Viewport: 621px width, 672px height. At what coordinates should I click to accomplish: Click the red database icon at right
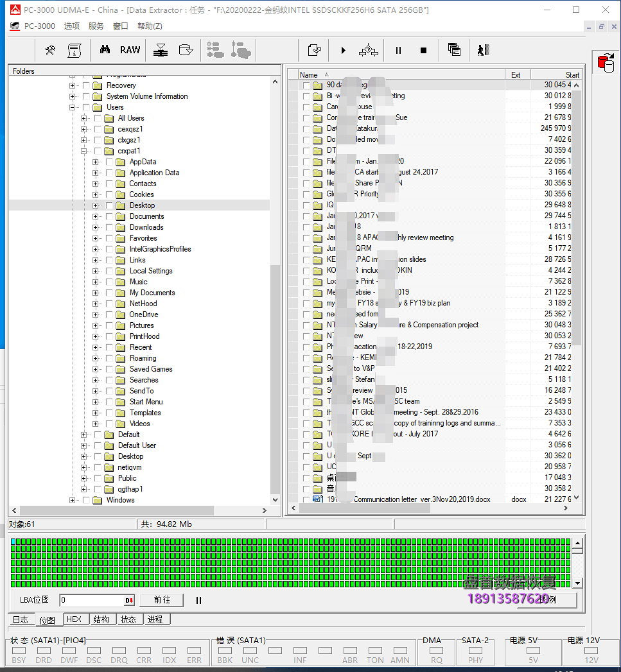click(x=606, y=63)
